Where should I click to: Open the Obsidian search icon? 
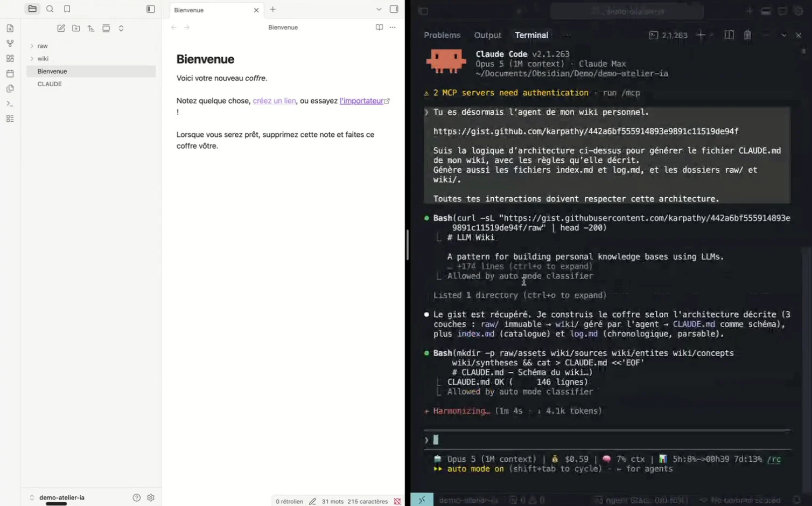[50, 9]
